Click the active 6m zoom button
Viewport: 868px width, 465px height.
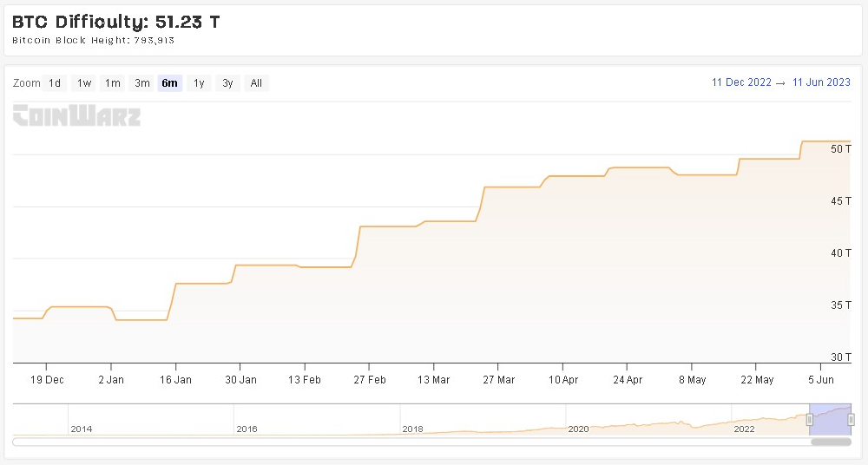pos(169,83)
